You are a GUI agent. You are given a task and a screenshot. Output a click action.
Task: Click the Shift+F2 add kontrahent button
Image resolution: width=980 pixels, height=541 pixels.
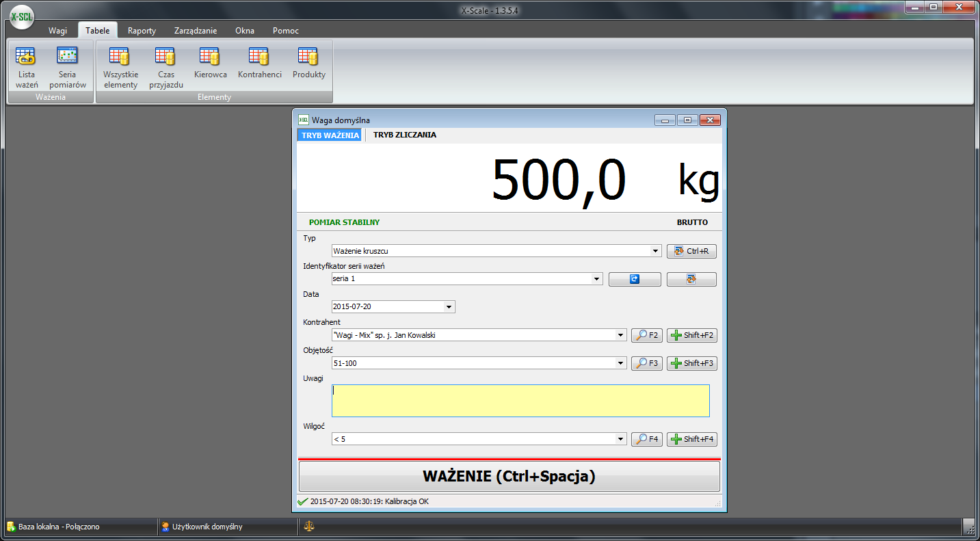(691, 335)
